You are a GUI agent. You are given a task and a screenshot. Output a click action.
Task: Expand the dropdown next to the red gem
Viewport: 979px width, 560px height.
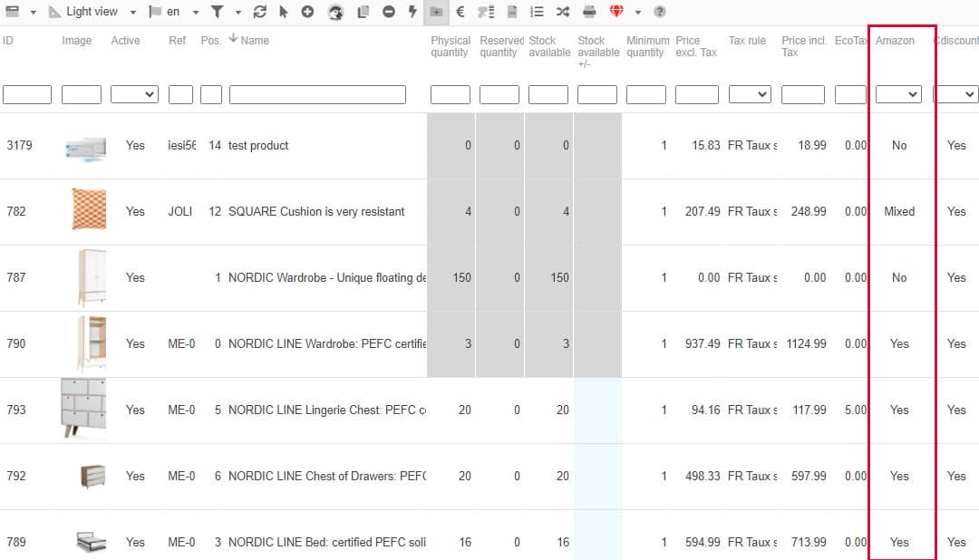click(x=637, y=12)
